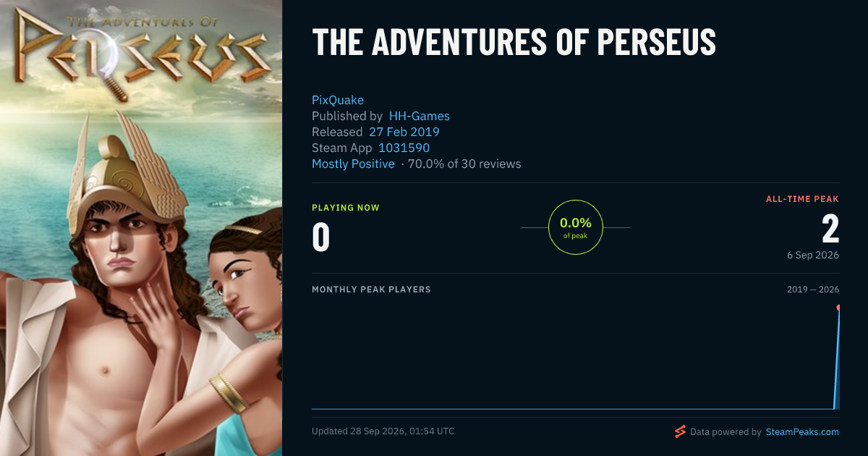
Task: Open the PixQuake developer link
Action: coord(338,100)
